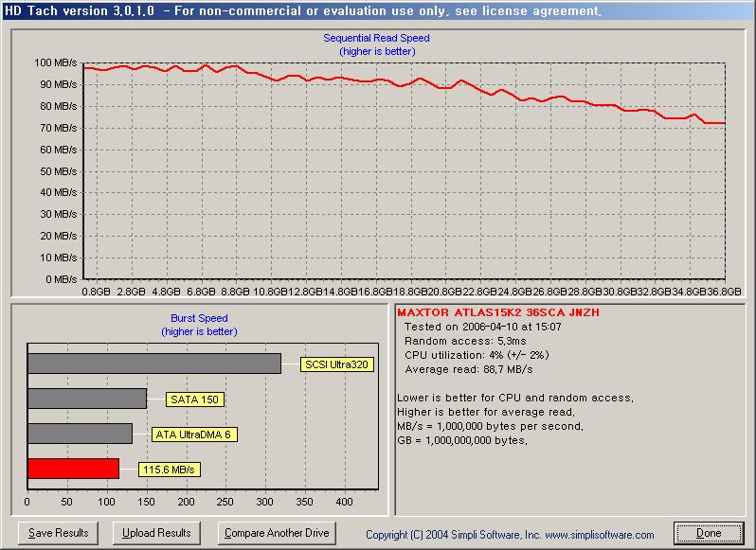Select 'Lower is better for CPU' line
The height and width of the screenshot is (550, 756).
point(515,398)
